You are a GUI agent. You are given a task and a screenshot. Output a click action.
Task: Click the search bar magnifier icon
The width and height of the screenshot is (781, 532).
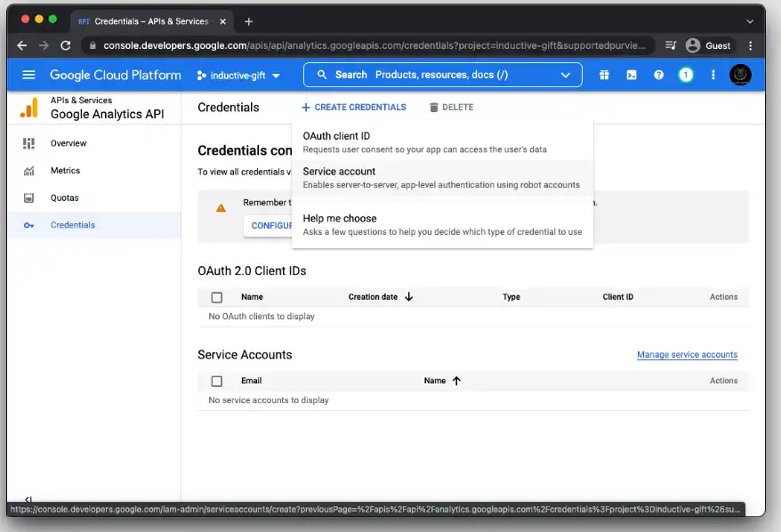point(322,75)
